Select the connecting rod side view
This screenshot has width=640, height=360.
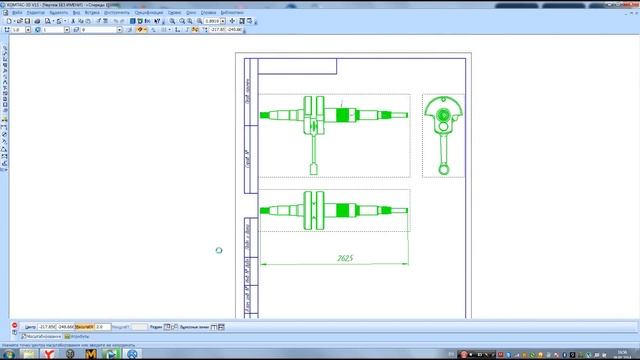pyautogui.click(x=443, y=136)
